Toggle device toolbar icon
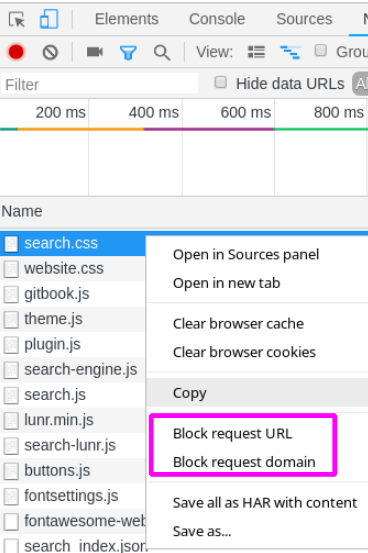The width and height of the screenshot is (368, 553). [x=49, y=19]
